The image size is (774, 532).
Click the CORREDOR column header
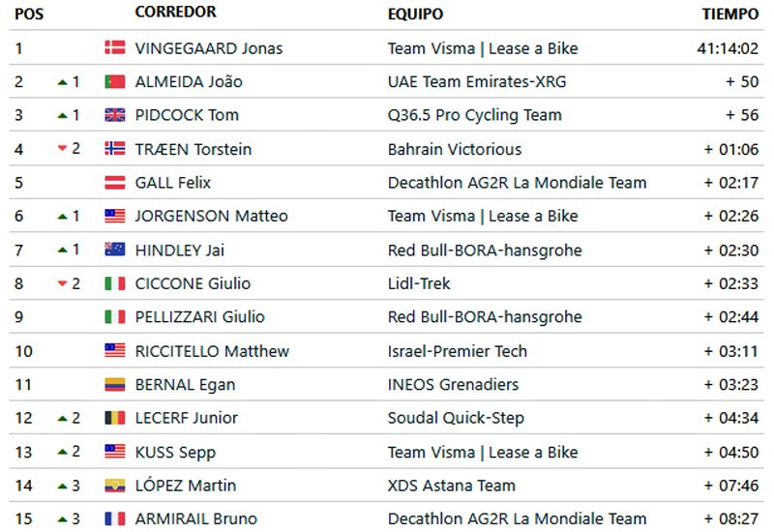point(176,12)
